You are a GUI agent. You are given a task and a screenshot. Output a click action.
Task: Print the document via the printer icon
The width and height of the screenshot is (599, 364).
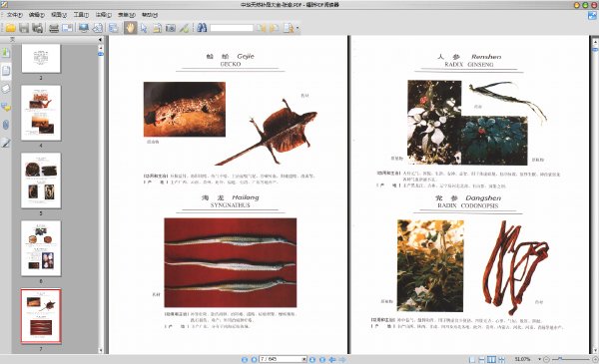point(54,28)
